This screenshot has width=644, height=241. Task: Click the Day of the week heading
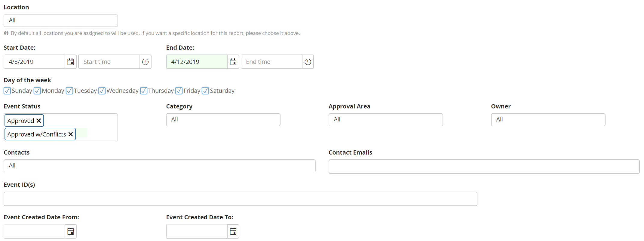point(27,80)
